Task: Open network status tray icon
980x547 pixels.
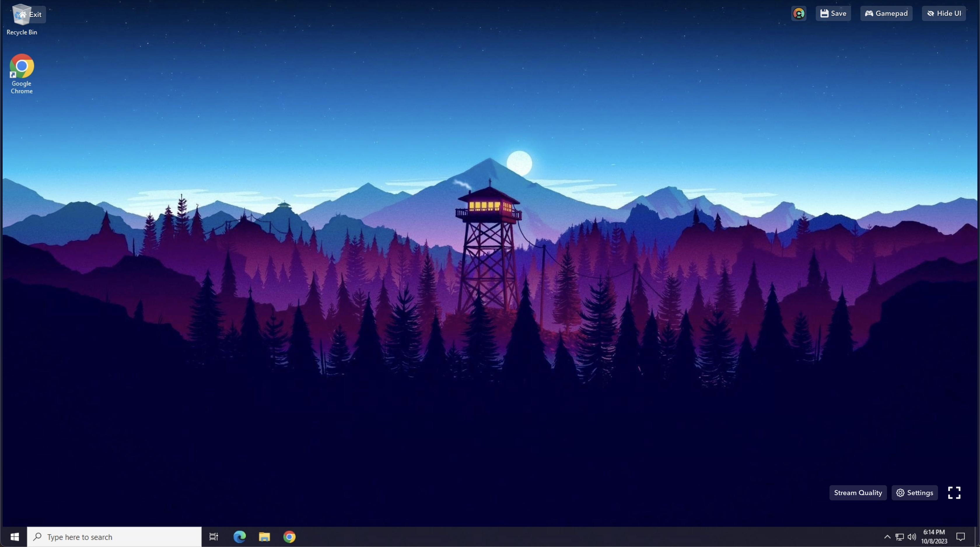Action: click(899, 537)
